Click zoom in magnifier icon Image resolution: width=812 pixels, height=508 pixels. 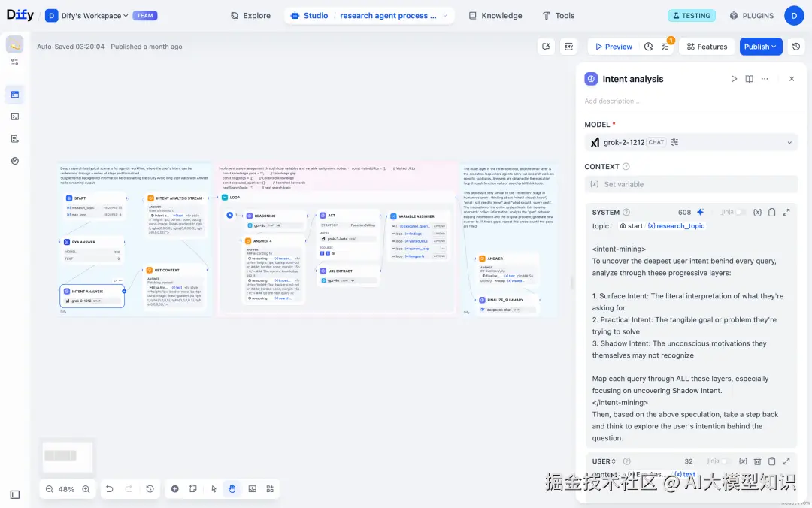tap(86, 489)
